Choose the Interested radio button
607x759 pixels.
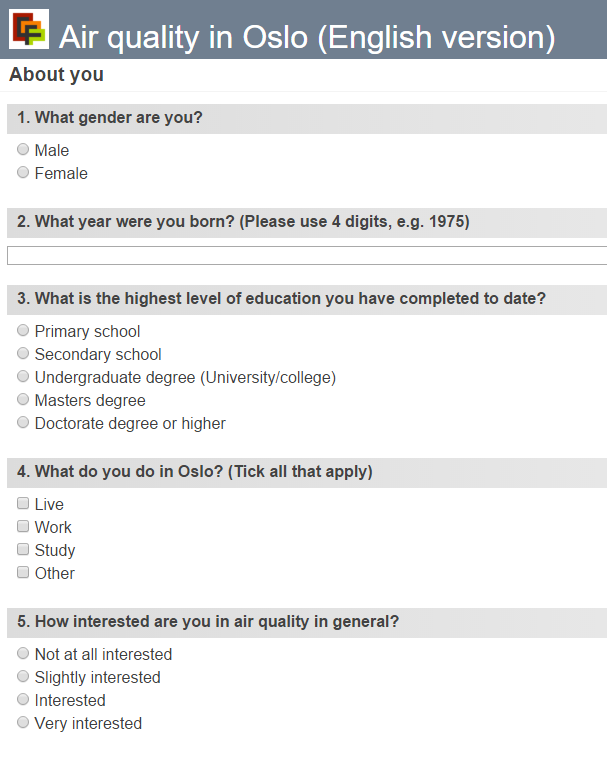pos(23,699)
